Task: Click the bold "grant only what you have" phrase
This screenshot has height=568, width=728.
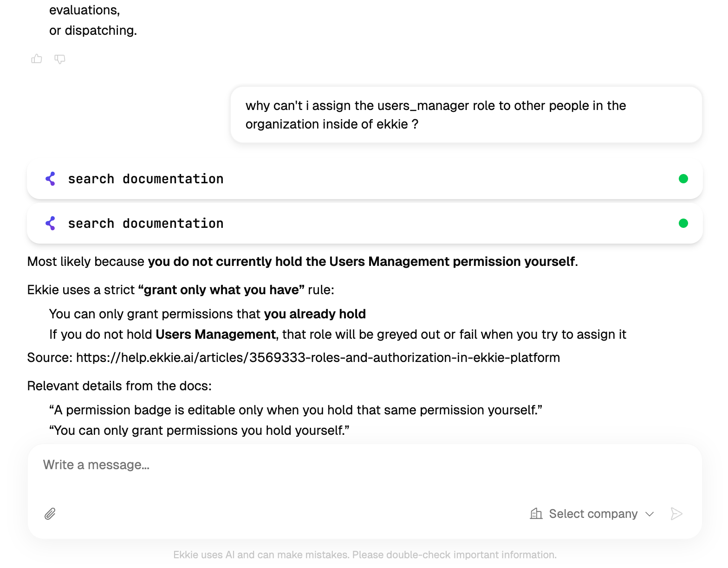Action: coord(221,290)
